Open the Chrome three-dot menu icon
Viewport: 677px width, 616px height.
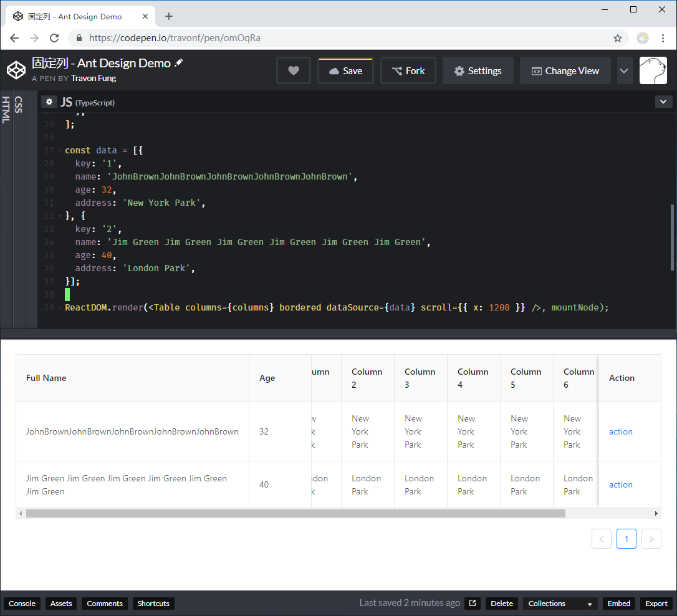663,38
